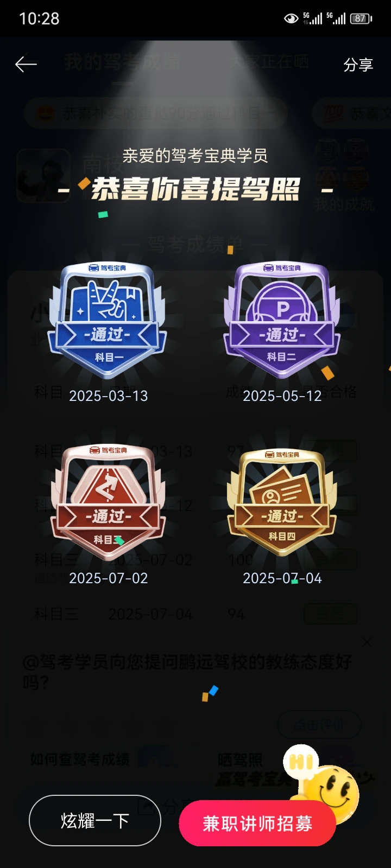
Task: Tap the eye comfort icon in status bar
Action: pyautogui.click(x=291, y=19)
